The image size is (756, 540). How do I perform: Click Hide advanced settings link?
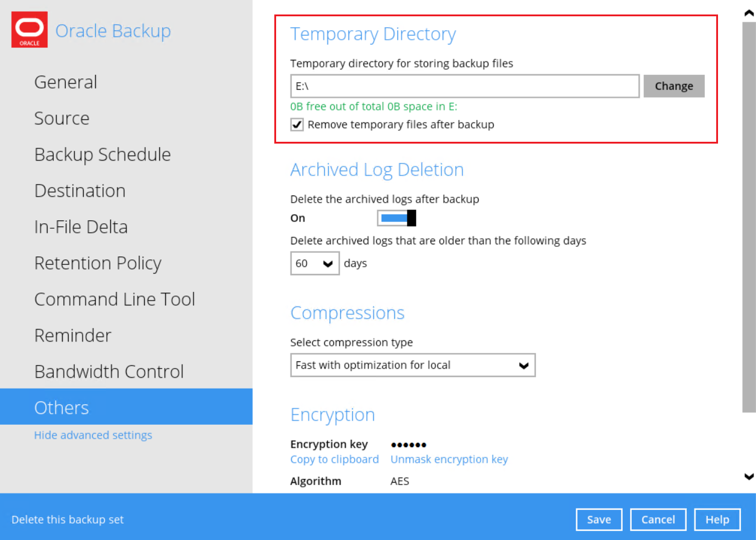click(x=93, y=435)
